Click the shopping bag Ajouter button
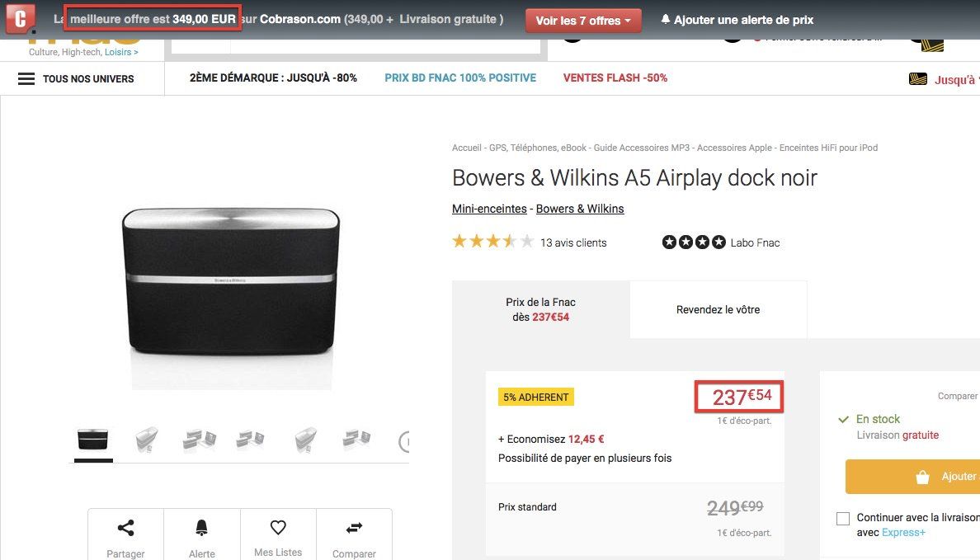Viewport: 980px width, 560px height. click(x=924, y=477)
